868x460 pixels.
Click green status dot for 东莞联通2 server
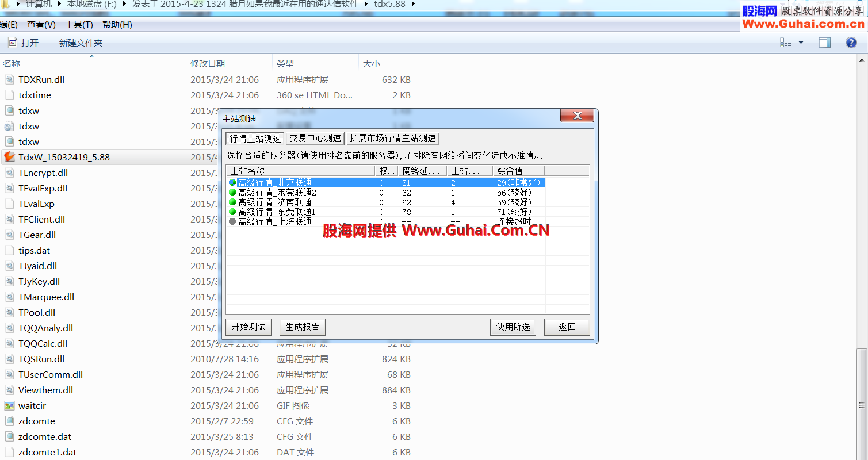[x=232, y=192]
